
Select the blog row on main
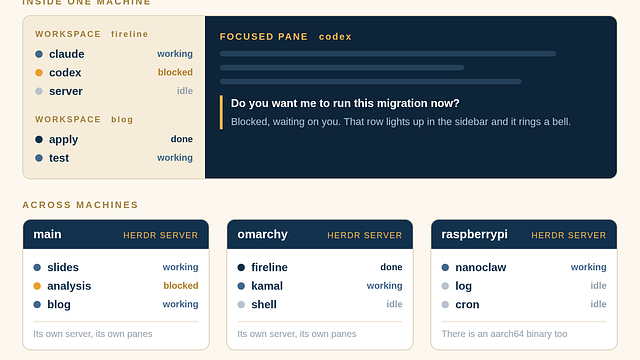(116, 304)
